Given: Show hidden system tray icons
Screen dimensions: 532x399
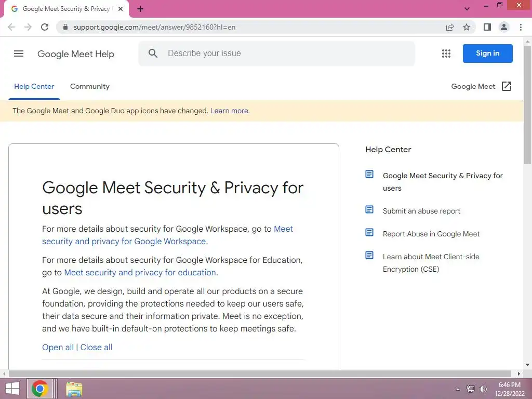Looking at the screenshot, I should (x=458, y=389).
